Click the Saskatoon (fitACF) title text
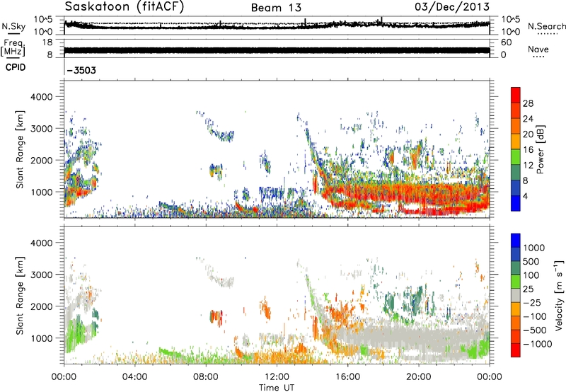566x392 pixels. [x=125, y=7]
